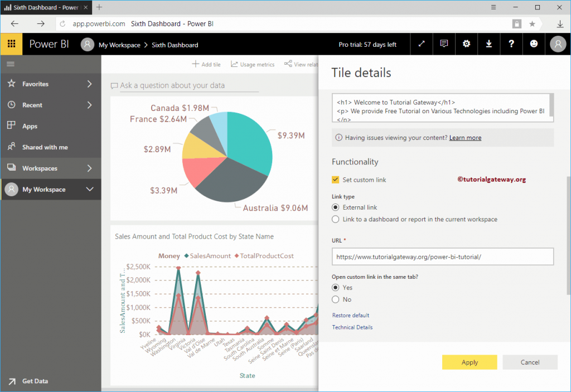Open help with the question mark icon
Image resolution: width=571 pixels, height=392 pixels.
click(511, 44)
